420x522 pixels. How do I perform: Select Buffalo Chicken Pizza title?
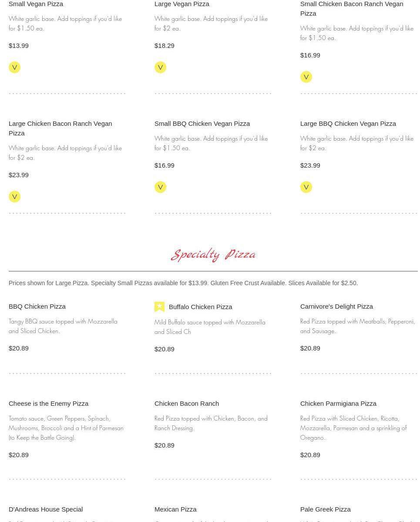click(x=200, y=306)
